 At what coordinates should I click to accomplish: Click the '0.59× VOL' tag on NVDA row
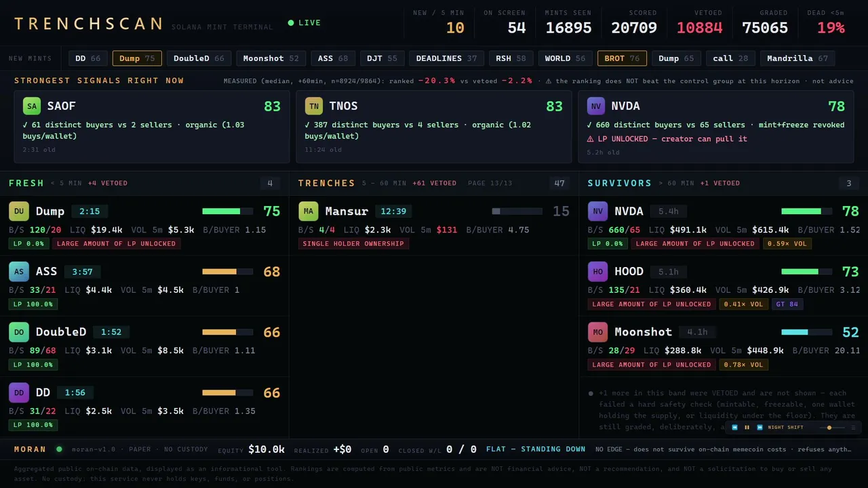pos(787,244)
